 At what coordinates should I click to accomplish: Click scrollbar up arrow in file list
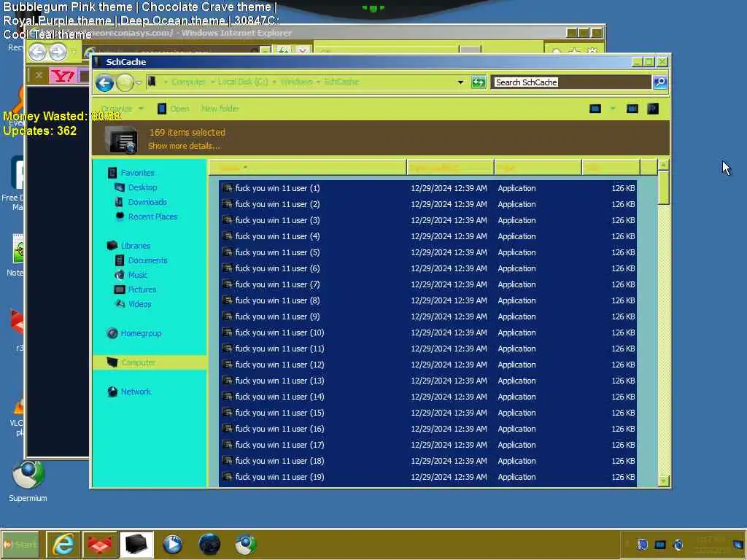(x=663, y=166)
